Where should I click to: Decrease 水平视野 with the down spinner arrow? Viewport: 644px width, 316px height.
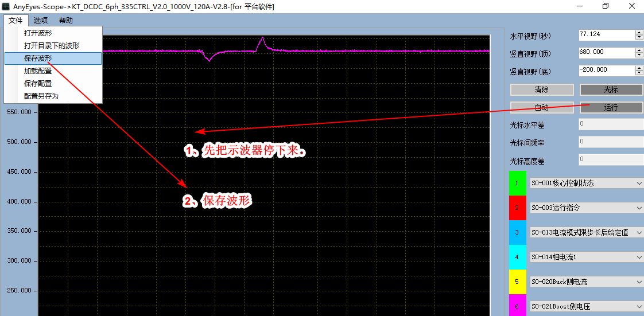(x=639, y=37)
